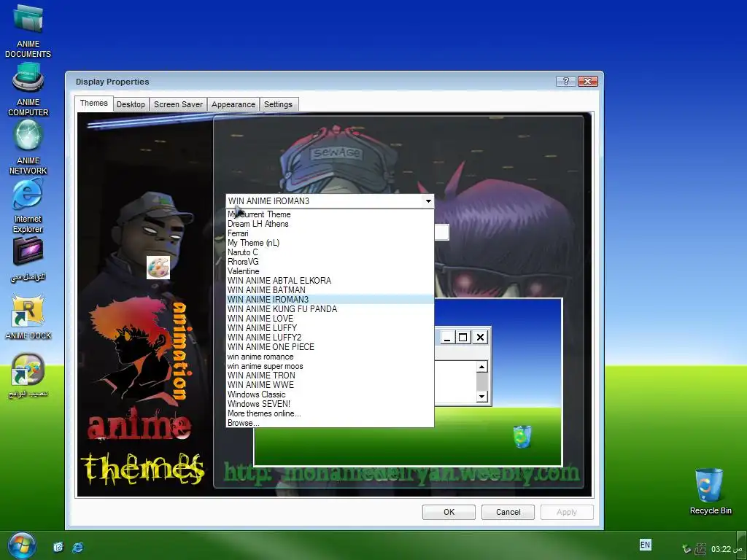Click the preview window's minimize button
Screen dimensions: 747x560
pyautogui.click(x=446, y=338)
